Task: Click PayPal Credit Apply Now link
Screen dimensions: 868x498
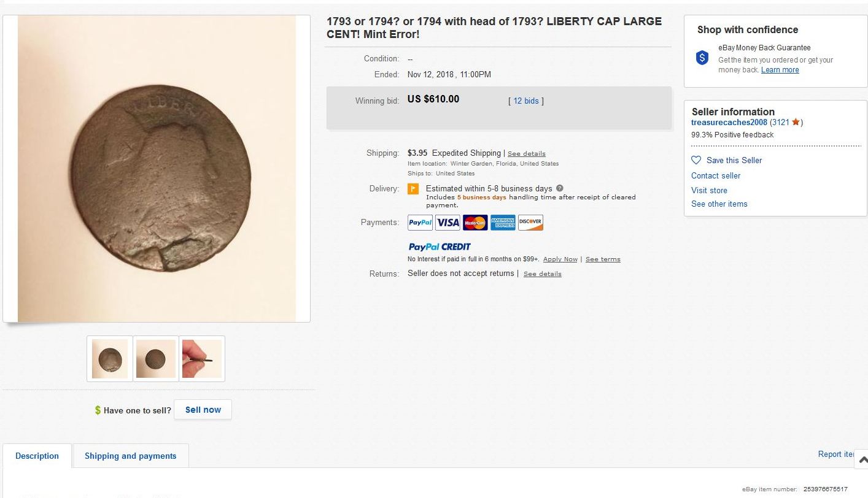Action: click(x=560, y=259)
